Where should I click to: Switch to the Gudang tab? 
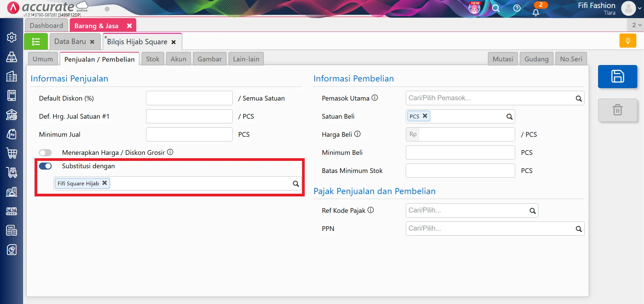pos(536,59)
